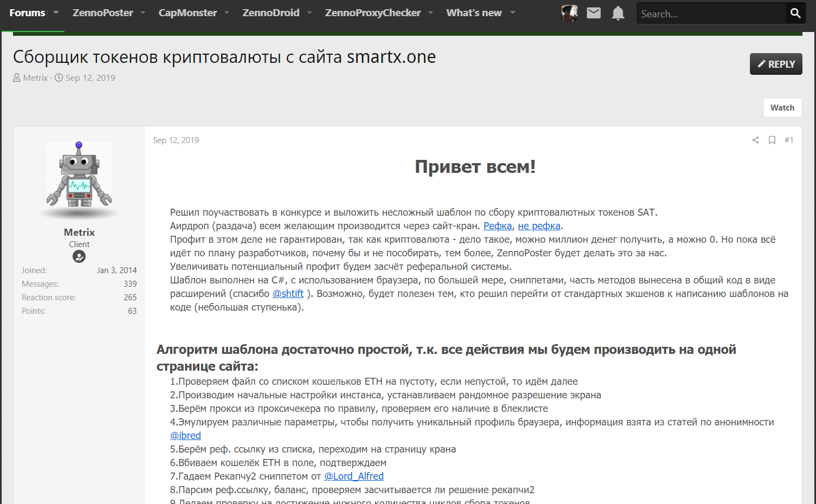Open the ZennoDroid menu item

[x=271, y=12]
